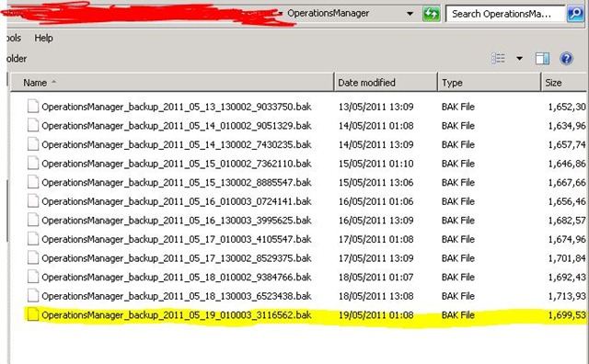Click date cell 15/05/2011 13:06
Screen dimensions: 589x364
(376, 183)
